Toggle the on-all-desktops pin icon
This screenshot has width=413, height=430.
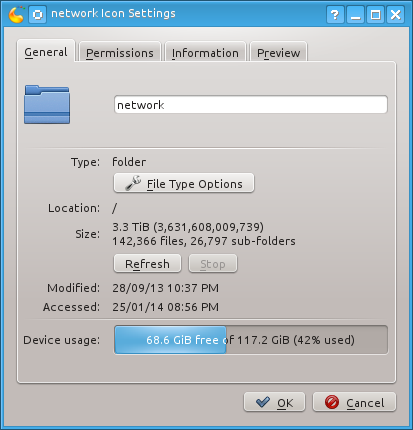(x=38, y=15)
